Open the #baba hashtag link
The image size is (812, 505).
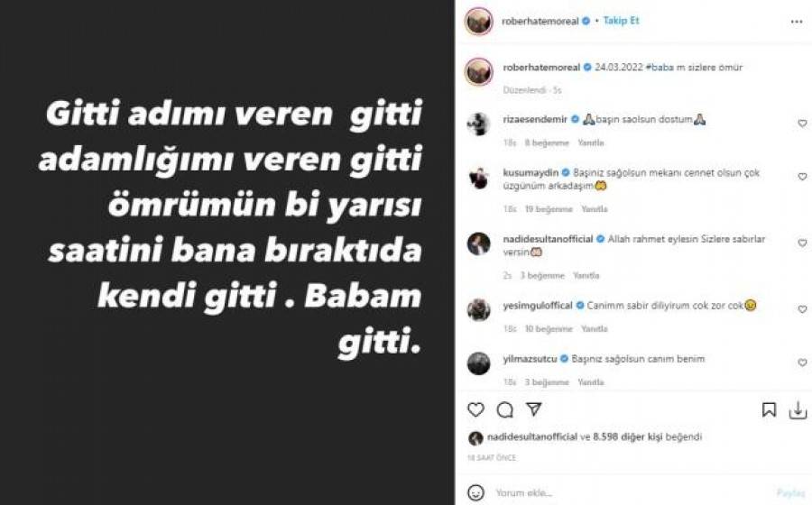tap(660, 68)
